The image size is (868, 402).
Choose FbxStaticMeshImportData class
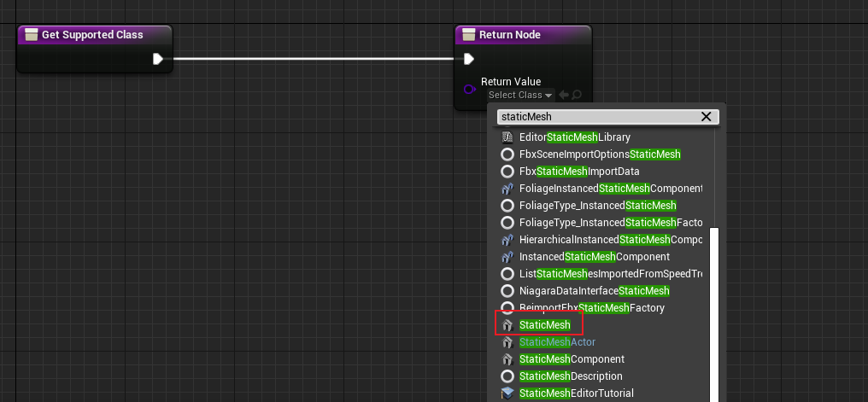click(579, 172)
